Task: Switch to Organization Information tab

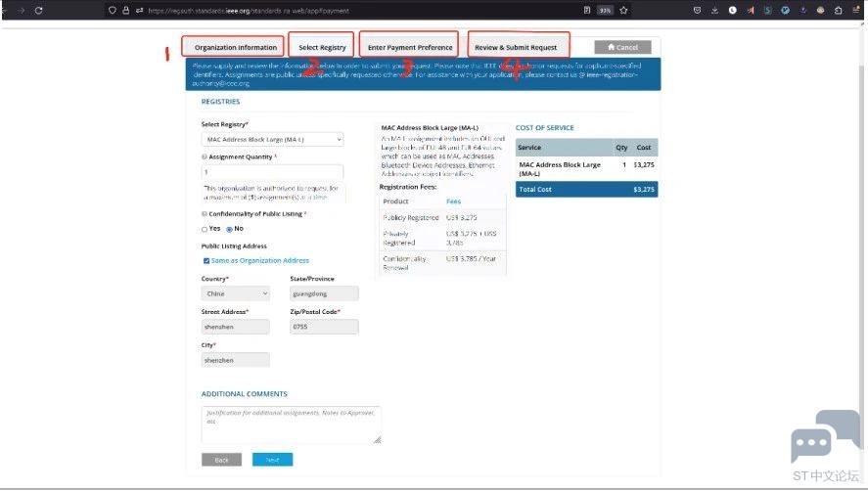Action: pos(235,48)
